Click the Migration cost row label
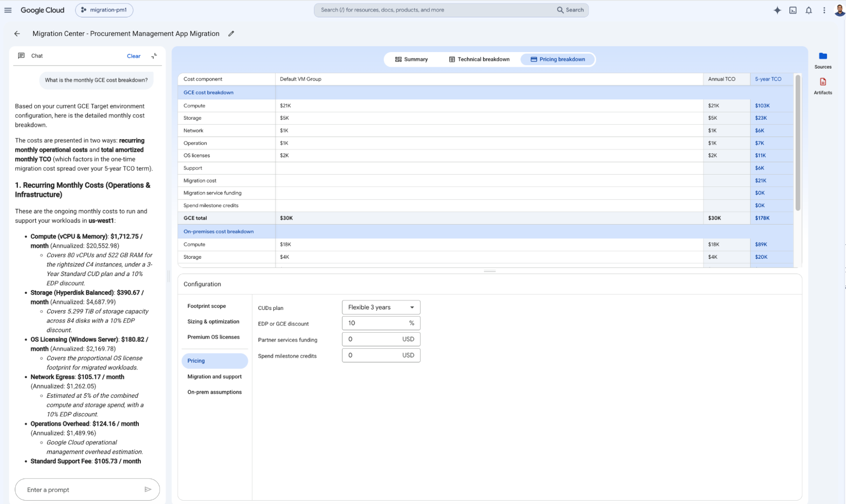This screenshot has width=846, height=504. 200,181
